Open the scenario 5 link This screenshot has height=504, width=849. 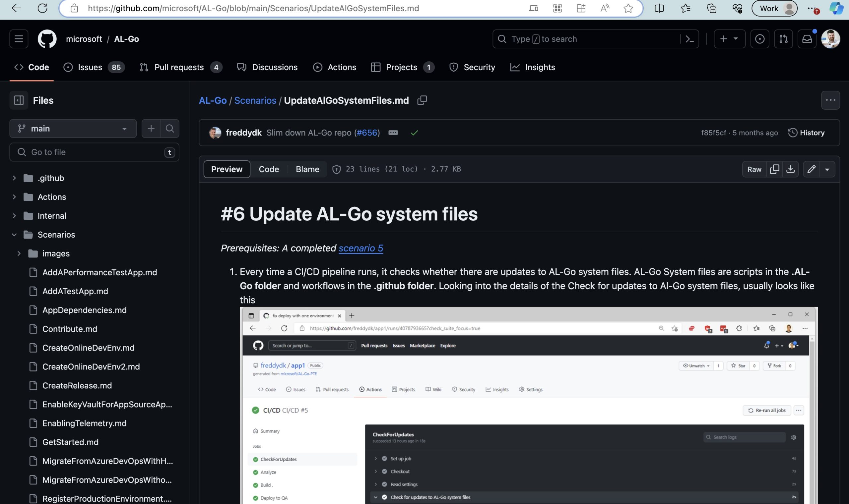coord(360,248)
